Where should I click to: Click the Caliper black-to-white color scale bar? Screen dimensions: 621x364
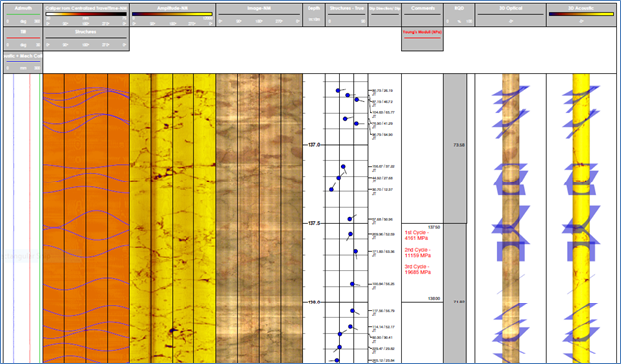pos(86,14)
